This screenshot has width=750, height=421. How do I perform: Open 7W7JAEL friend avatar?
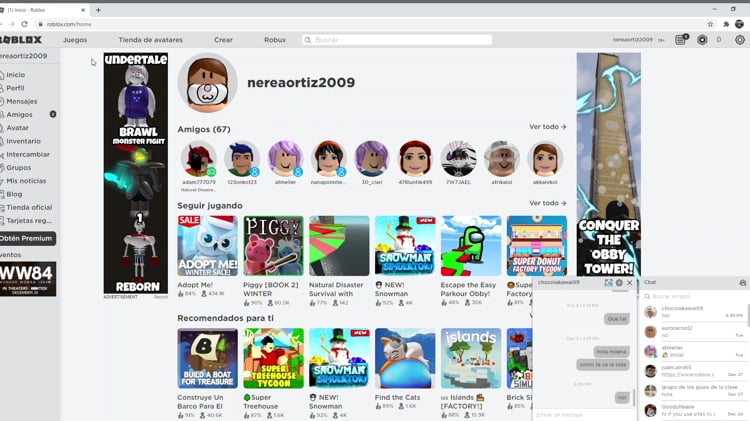pyautogui.click(x=458, y=158)
